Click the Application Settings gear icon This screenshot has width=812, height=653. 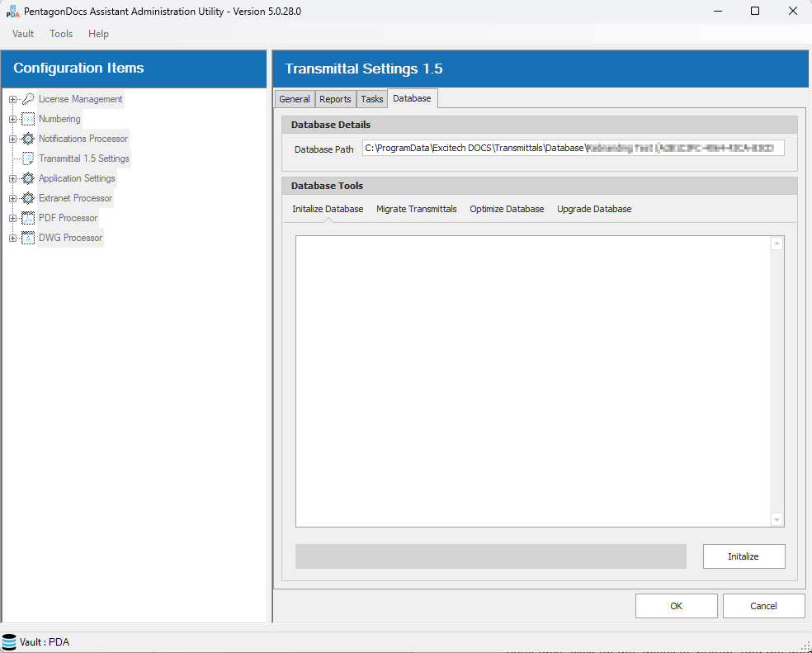28,178
